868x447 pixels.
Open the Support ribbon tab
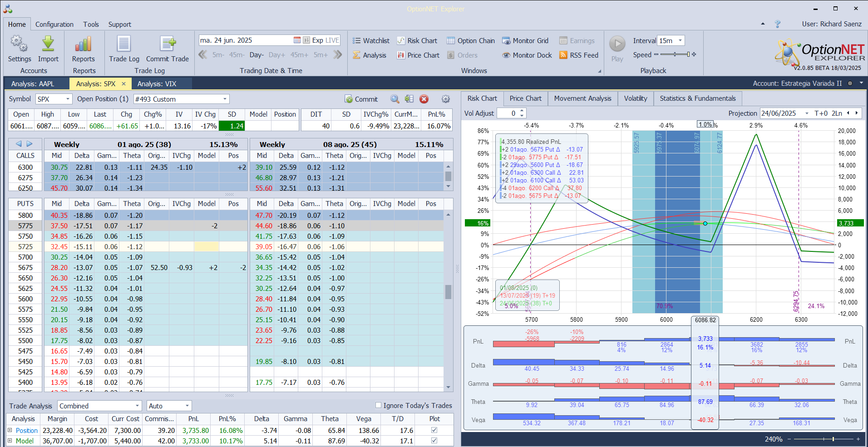point(119,24)
